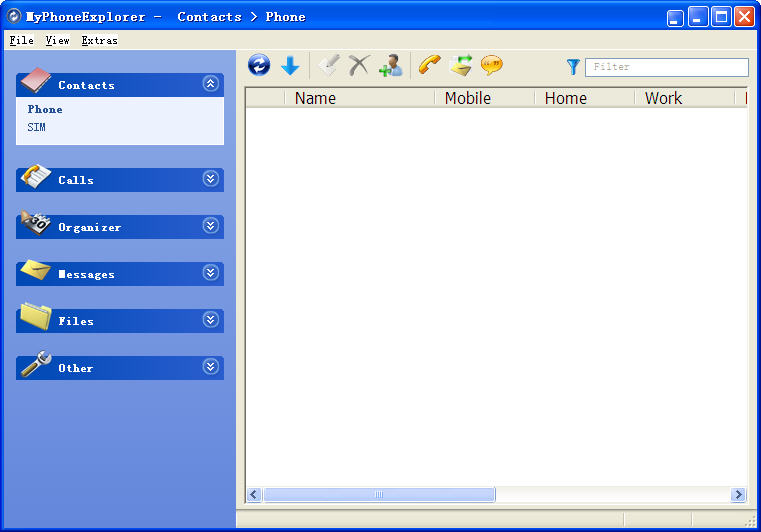This screenshot has width=761, height=532.
Task: Click the blue refresh sync icon
Action: pos(259,66)
